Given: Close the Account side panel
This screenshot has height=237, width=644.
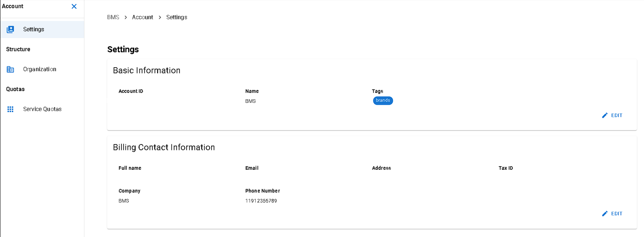Looking at the screenshot, I should 74,6.
